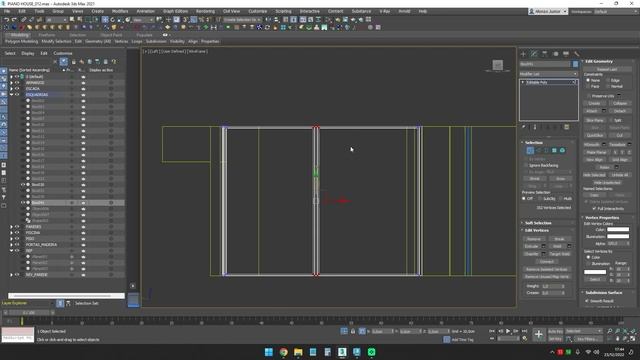This screenshot has height=360, width=640.
Task: Expand the PAREDES layer in explorer
Action: pos(11,227)
